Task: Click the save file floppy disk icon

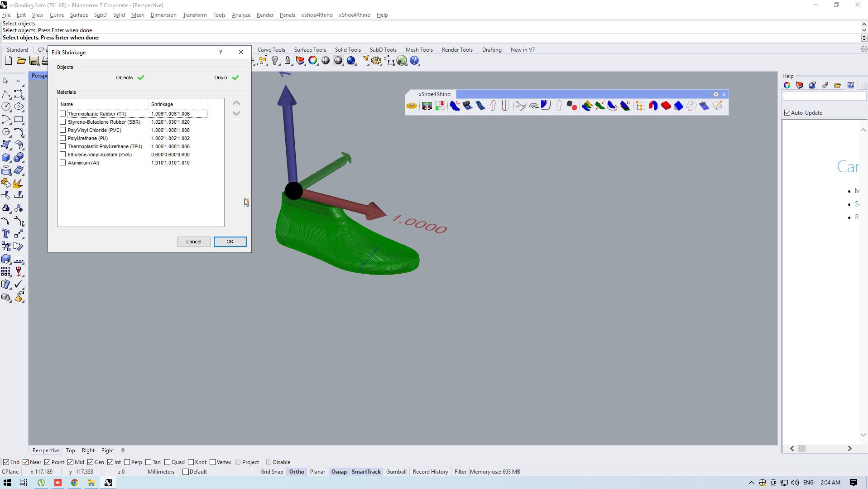Action: pyautogui.click(x=34, y=61)
